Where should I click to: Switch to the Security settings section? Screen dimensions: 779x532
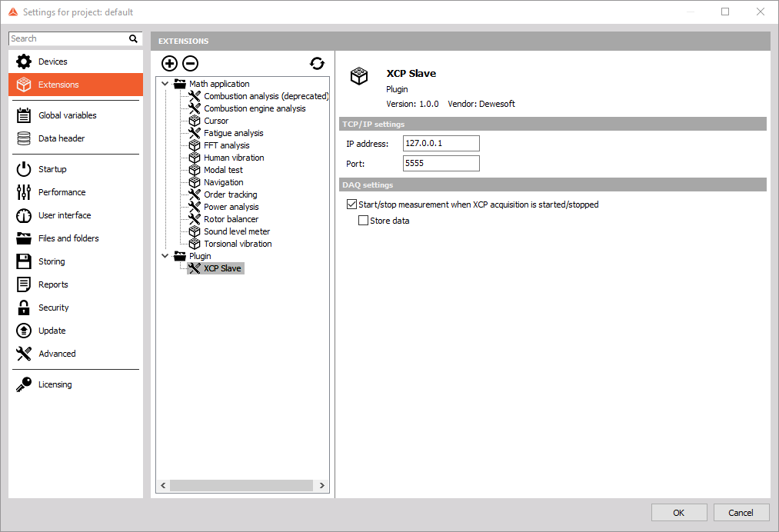[75, 308]
